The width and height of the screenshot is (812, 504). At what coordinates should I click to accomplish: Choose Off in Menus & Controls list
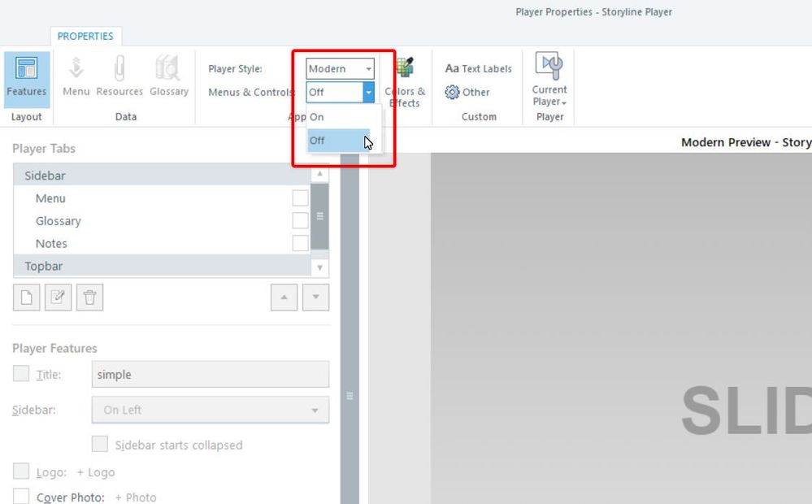point(339,141)
